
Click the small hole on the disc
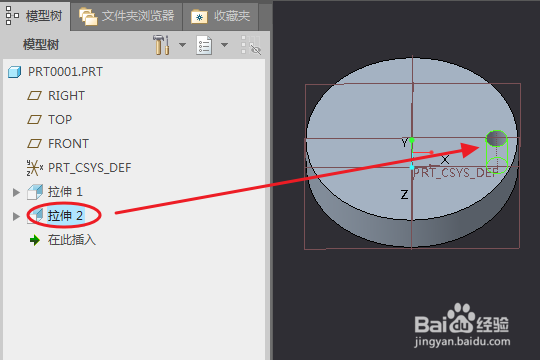pyautogui.click(x=496, y=139)
